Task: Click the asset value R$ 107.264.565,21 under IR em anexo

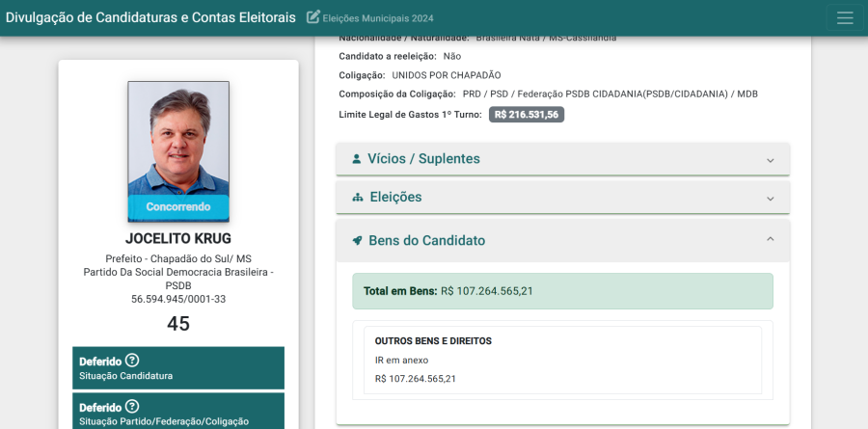Action: [x=415, y=379]
